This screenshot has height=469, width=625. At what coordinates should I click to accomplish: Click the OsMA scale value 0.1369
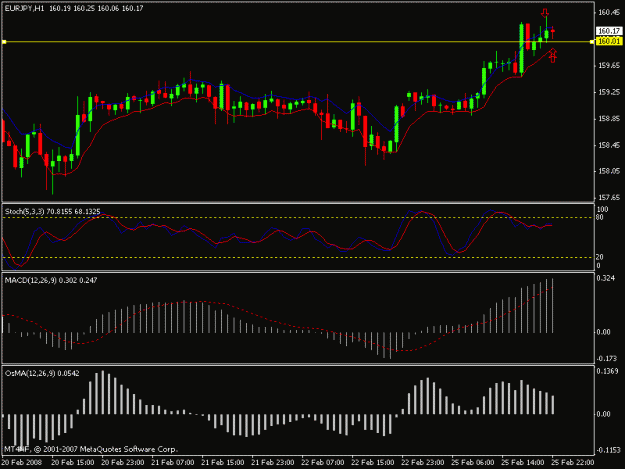(607, 371)
